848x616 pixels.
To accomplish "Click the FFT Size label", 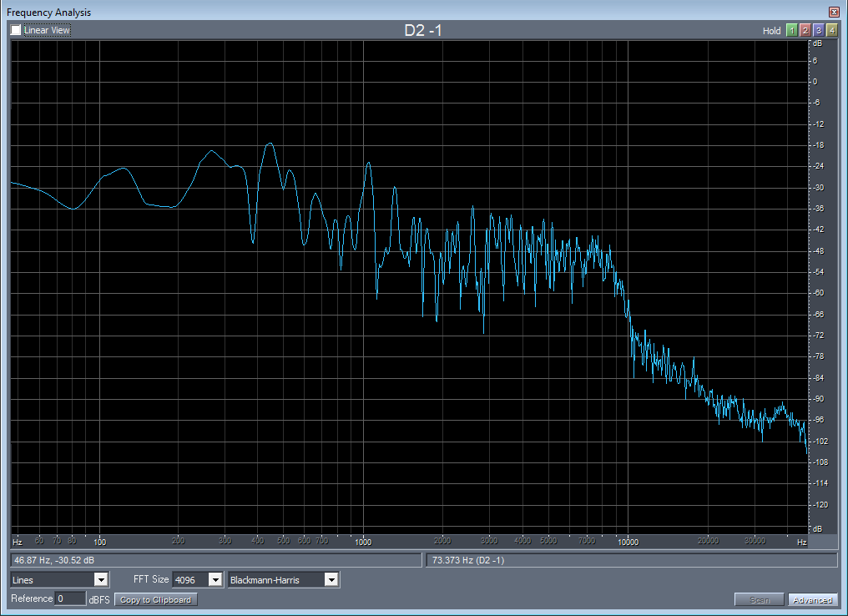I will tap(151, 579).
